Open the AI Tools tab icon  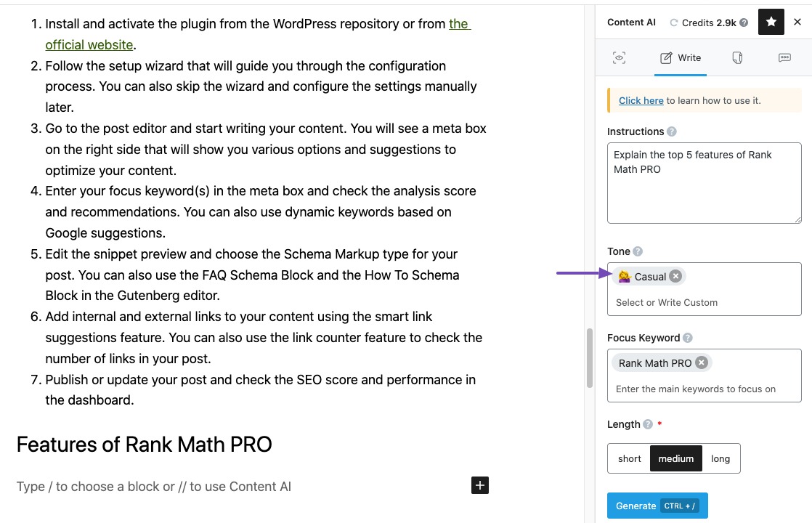pyautogui.click(x=737, y=57)
